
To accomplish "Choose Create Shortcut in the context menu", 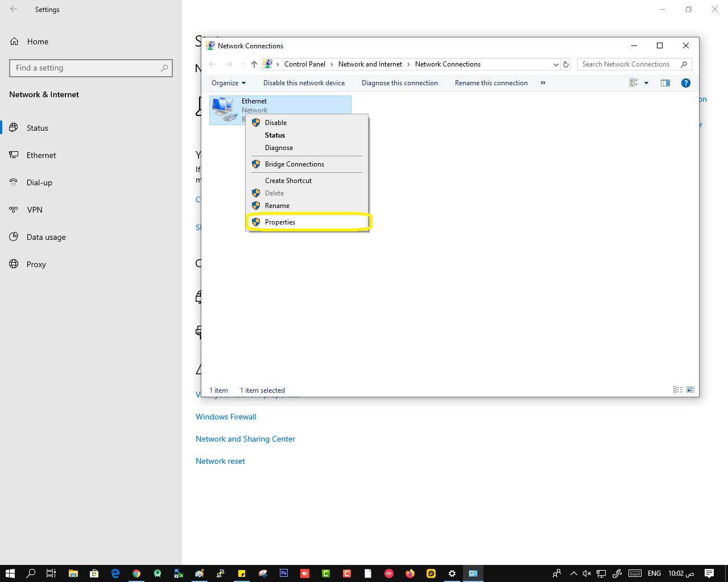I will pos(308,181).
